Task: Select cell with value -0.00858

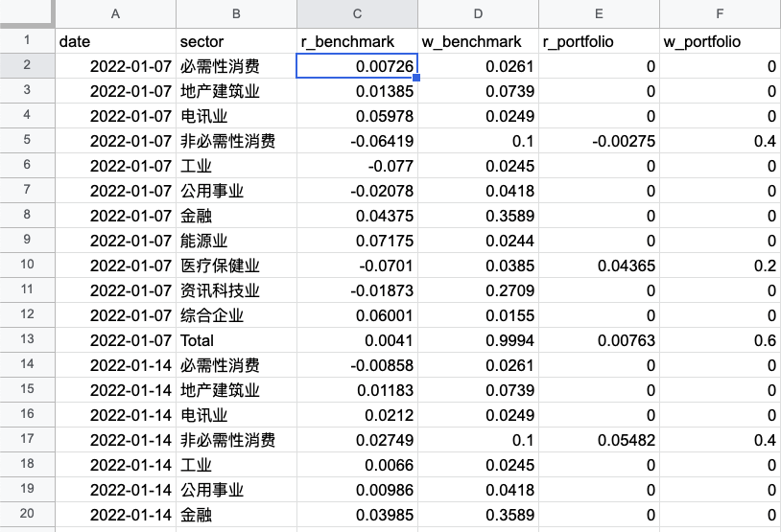Action: click(357, 365)
